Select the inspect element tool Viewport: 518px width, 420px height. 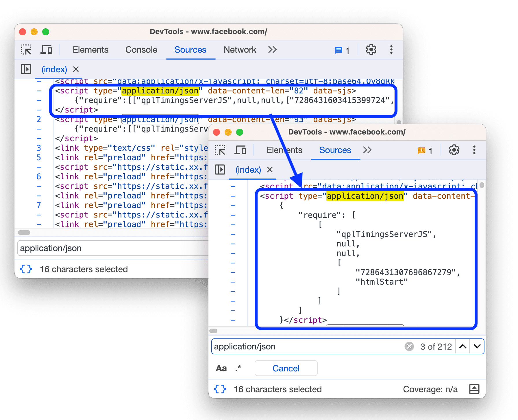[x=220, y=150]
